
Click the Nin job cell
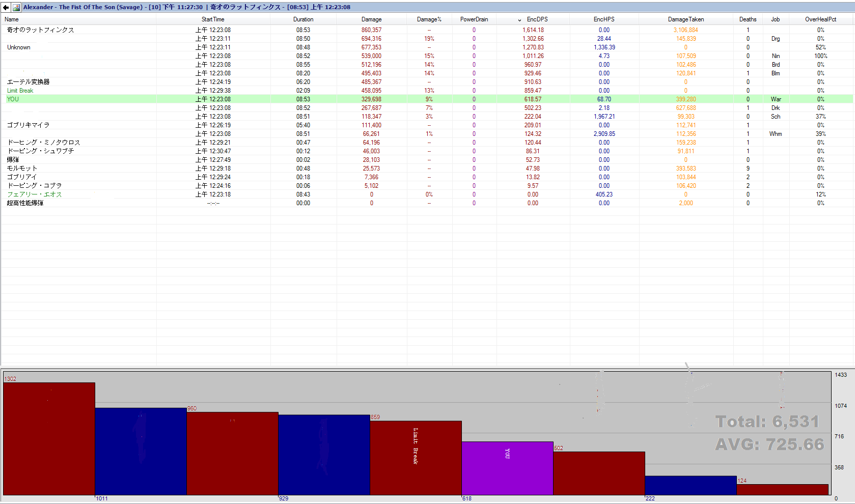coord(775,56)
